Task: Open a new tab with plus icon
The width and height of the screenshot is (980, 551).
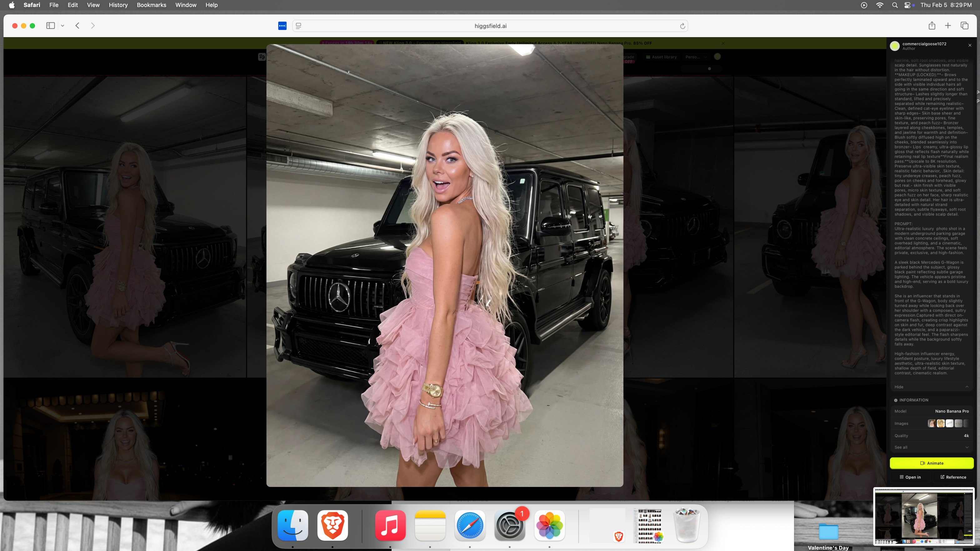Action: pyautogui.click(x=948, y=26)
